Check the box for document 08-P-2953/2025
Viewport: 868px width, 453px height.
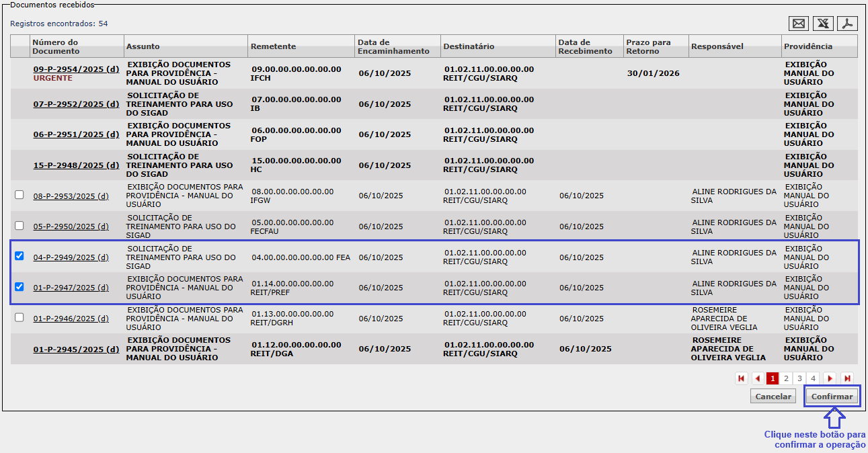coord(19,195)
